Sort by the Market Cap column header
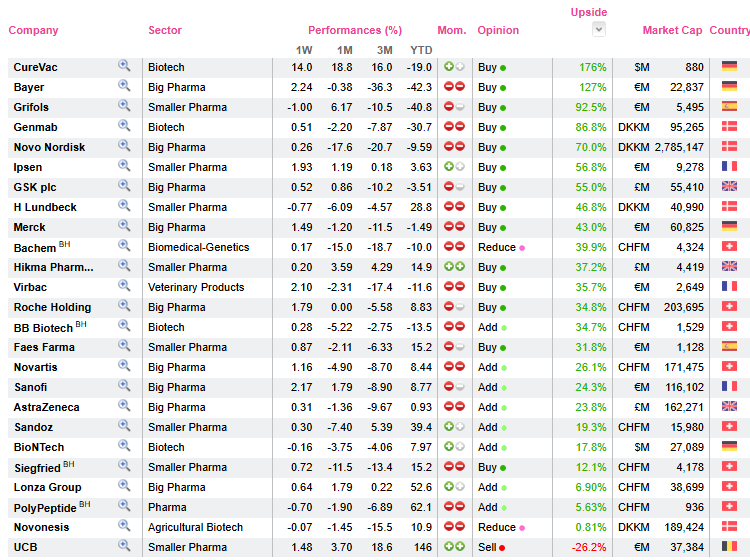The image size is (750, 560). pyautogui.click(x=672, y=30)
